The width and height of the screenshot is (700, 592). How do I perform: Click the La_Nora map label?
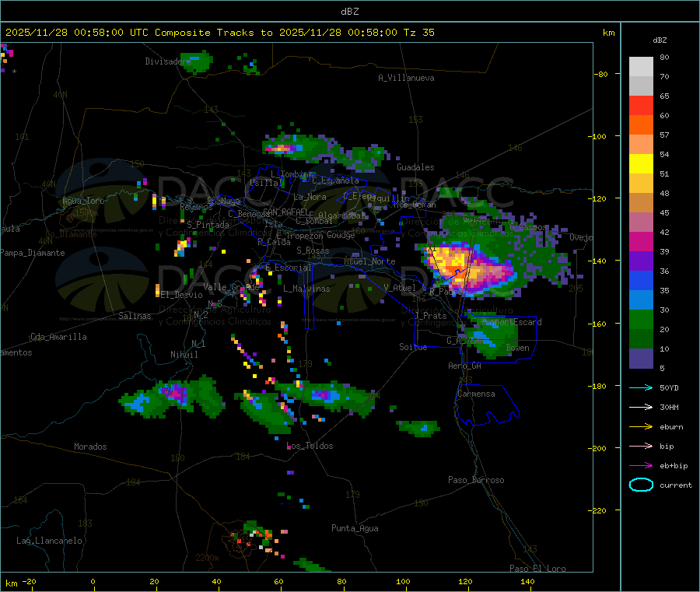click(x=310, y=197)
